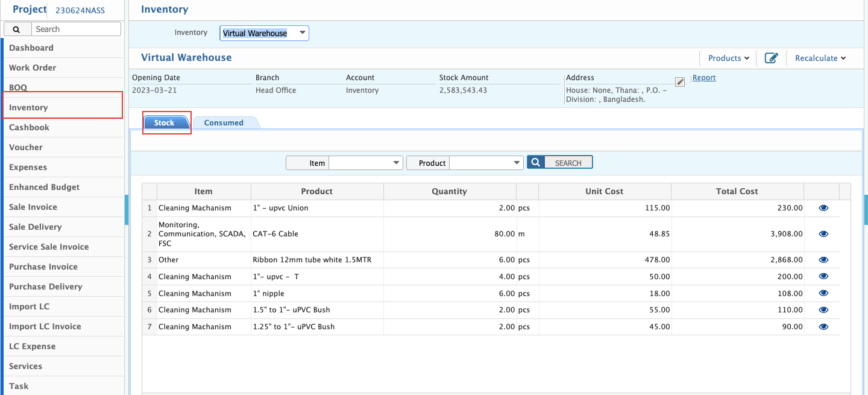Image resolution: width=868 pixels, height=395 pixels.
Task: Open the Products menu dropdown
Action: [x=728, y=58]
